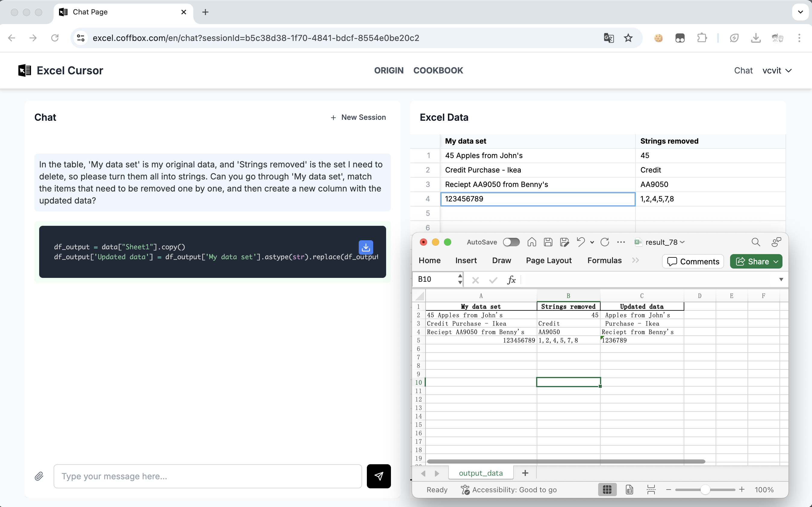The width and height of the screenshot is (812, 507).
Task: Start a New Session
Action: click(x=358, y=117)
